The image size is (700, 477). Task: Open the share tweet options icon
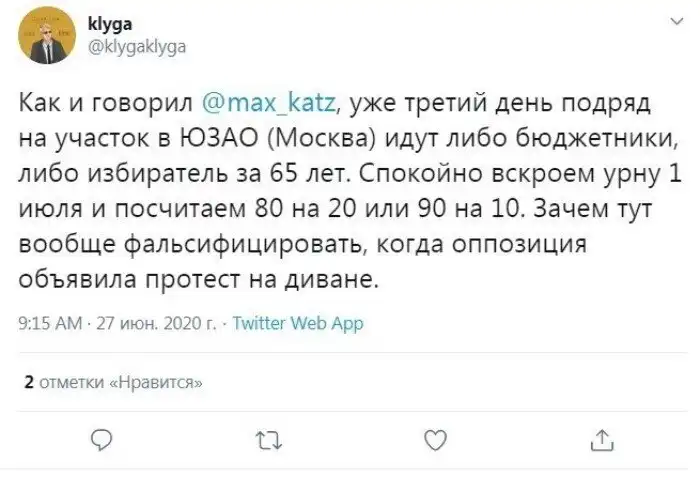point(601,438)
